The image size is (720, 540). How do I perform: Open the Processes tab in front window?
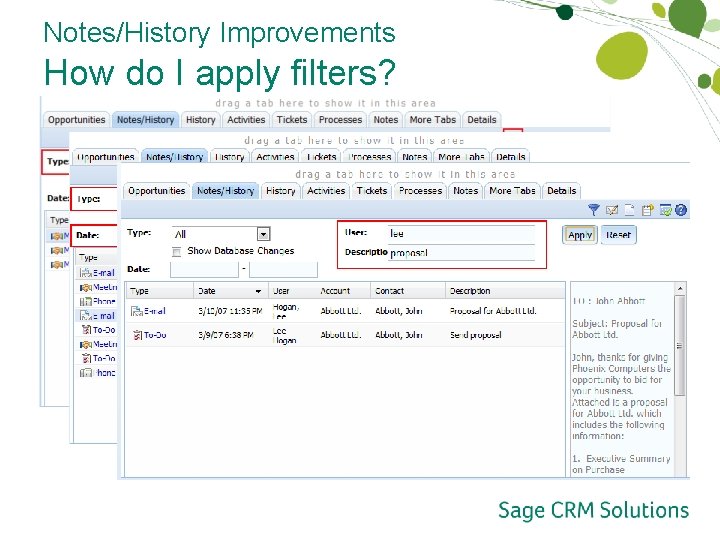pyautogui.click(x=420, y=191)
